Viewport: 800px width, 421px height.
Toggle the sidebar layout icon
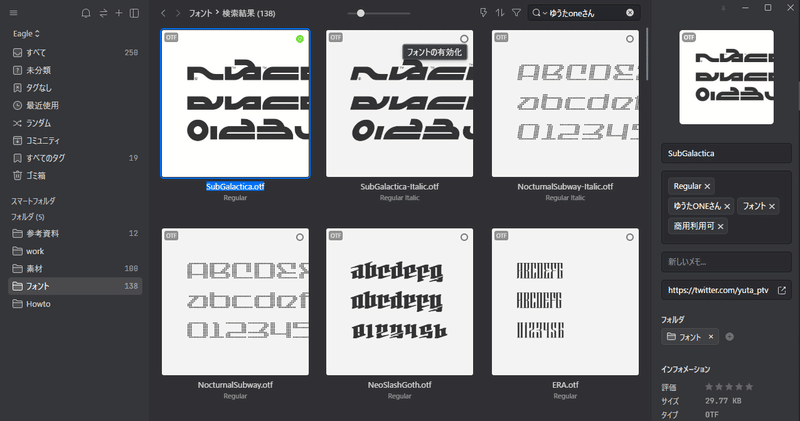(x=135, y=13)
